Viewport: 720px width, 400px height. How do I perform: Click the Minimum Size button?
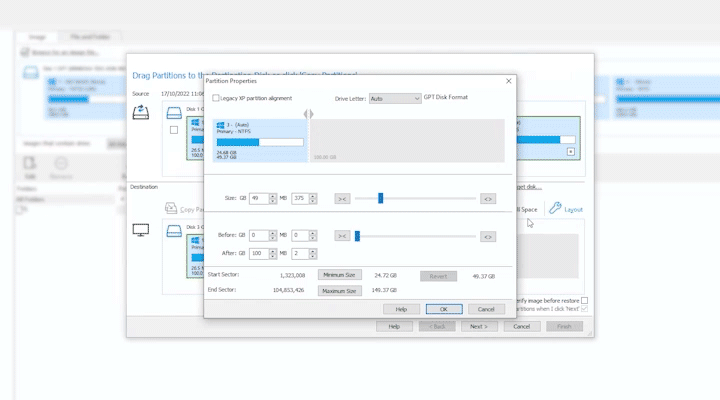339,275
